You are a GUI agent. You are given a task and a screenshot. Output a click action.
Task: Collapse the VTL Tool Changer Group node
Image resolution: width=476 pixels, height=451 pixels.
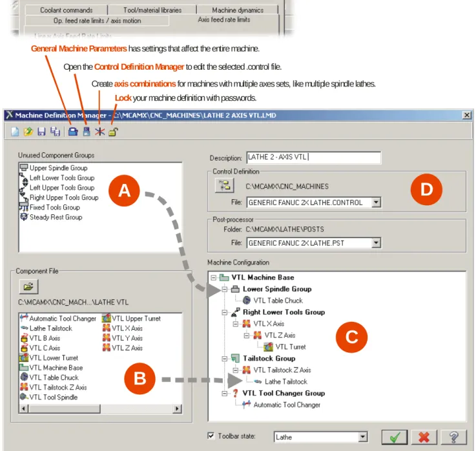coord(225,394)
